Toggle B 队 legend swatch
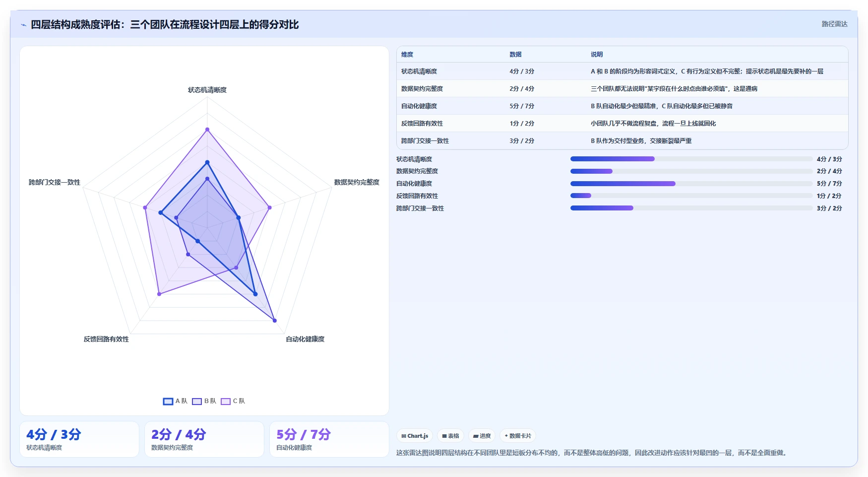 coord(197,401)
